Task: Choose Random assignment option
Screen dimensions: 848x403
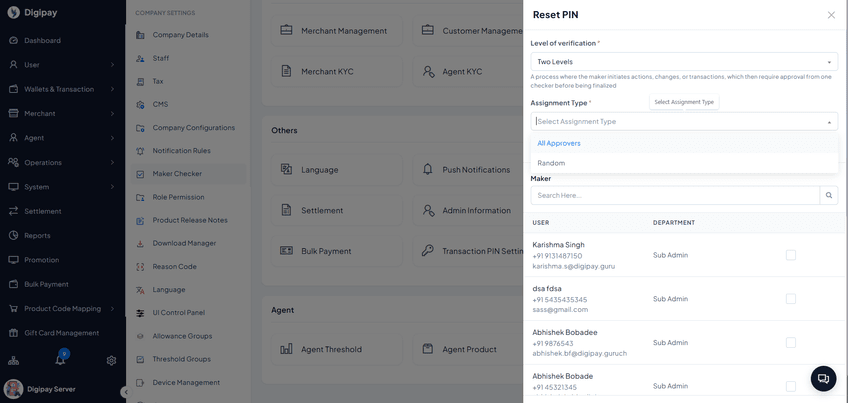Action: point(684,163)
